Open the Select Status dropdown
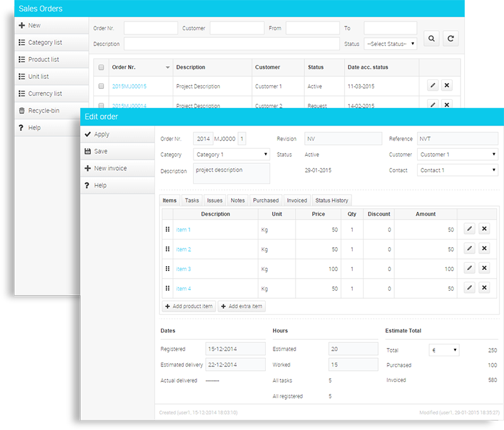The image size is (504, 430). 390,44
